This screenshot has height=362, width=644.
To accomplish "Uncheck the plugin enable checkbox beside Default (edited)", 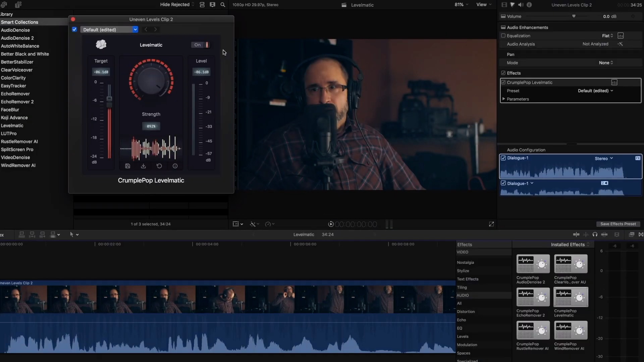I will pos(74,29).
